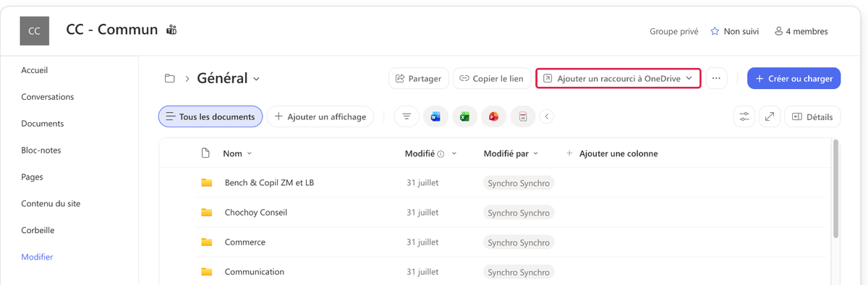Open the Détails pane
The width and height of the screenshot is (868, 285).
(x=812, y=116)
